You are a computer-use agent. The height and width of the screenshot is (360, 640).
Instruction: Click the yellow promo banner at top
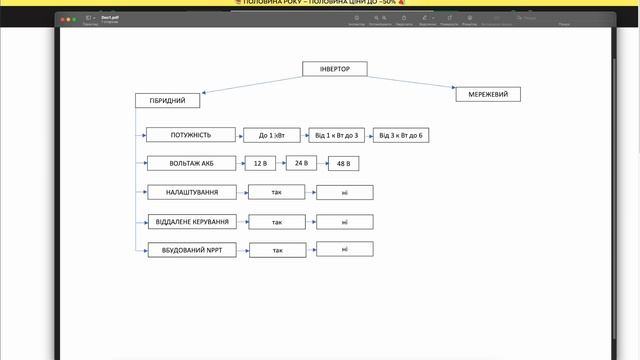[x=320, y=2]
